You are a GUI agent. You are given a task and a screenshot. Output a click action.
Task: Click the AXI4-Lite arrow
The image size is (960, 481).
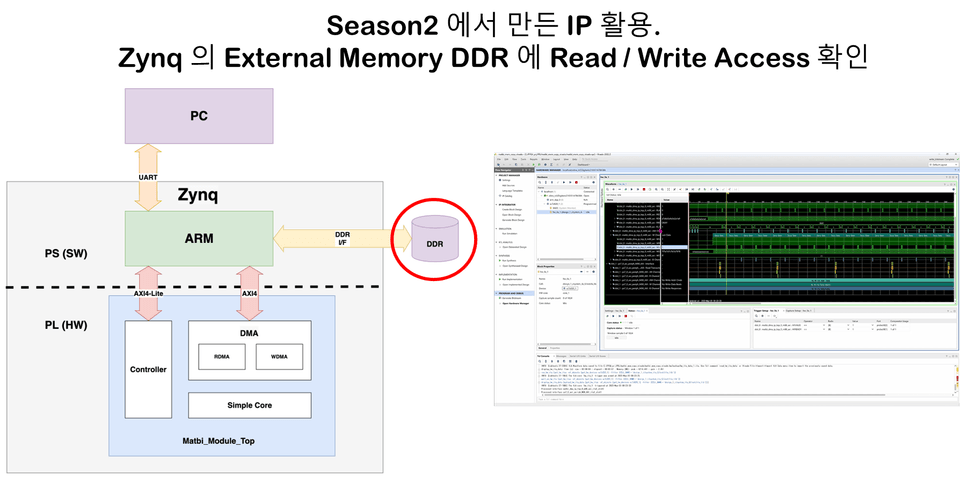[x=148, y=293]
